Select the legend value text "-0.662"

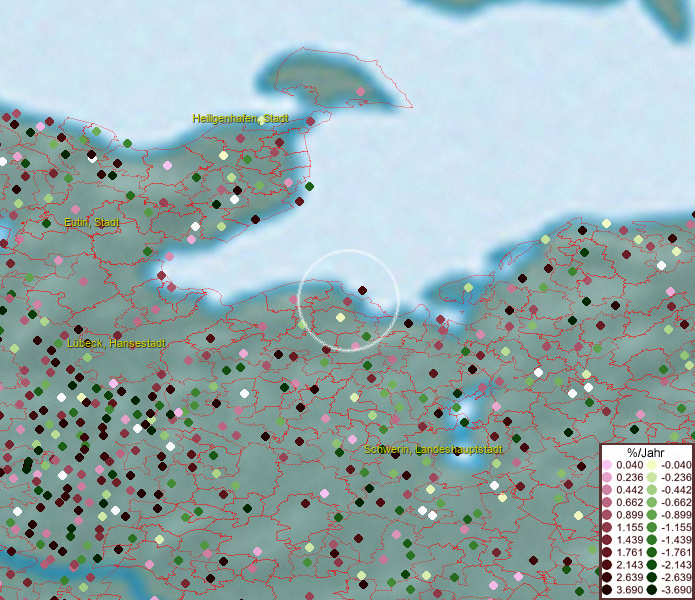(x=676, y=503)
